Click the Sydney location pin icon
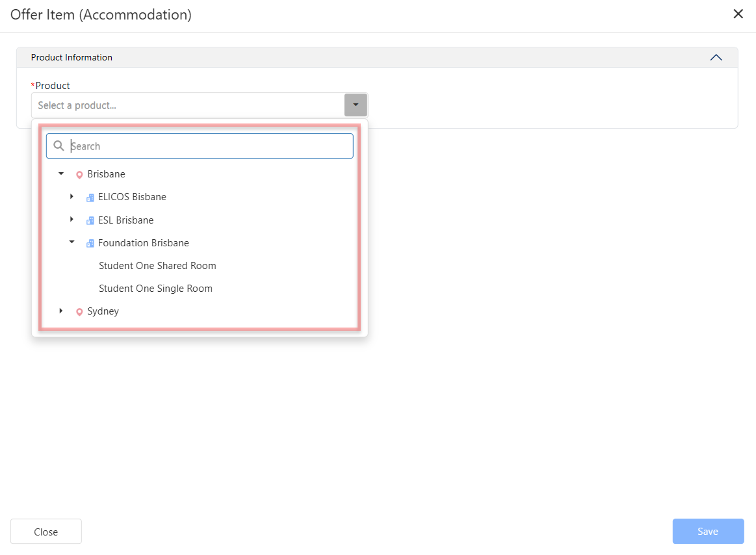This screenshot has width=756, height=555. click(79, 312)
